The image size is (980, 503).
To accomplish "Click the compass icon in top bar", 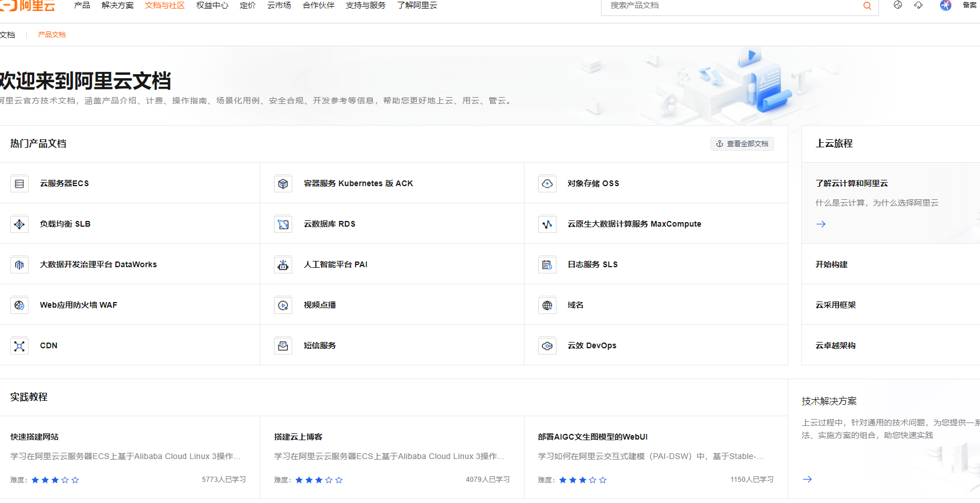I will click(898, 5).
